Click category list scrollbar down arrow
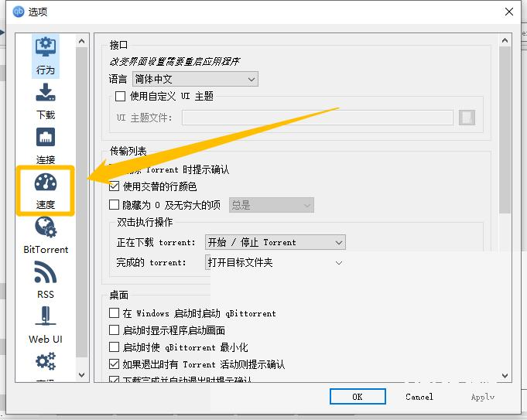 click(82, 375)
